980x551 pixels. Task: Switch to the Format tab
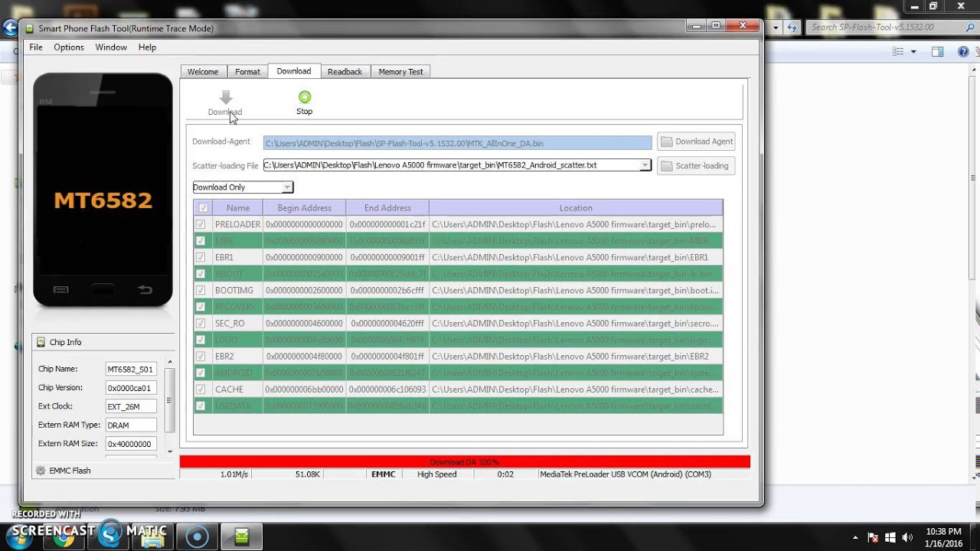pos(247,71)
